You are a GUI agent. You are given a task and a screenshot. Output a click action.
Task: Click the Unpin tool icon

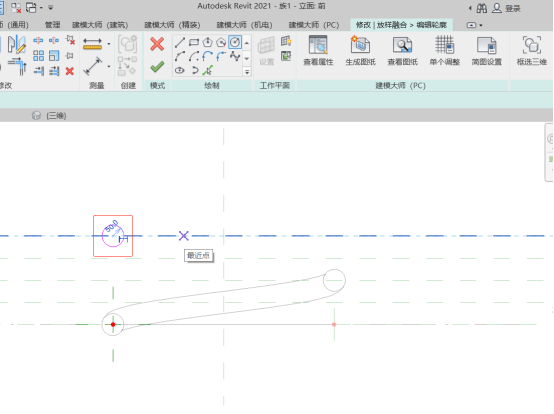tap(70, 40)
